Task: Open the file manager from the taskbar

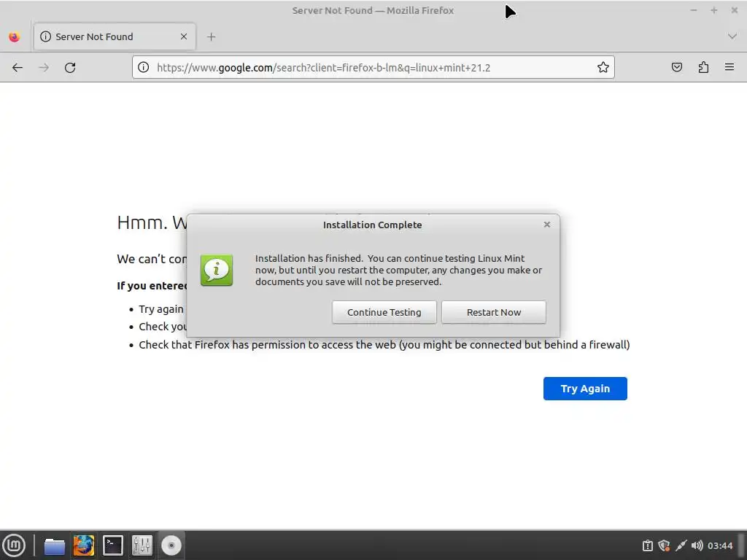Action: click(x=54, y=545)
